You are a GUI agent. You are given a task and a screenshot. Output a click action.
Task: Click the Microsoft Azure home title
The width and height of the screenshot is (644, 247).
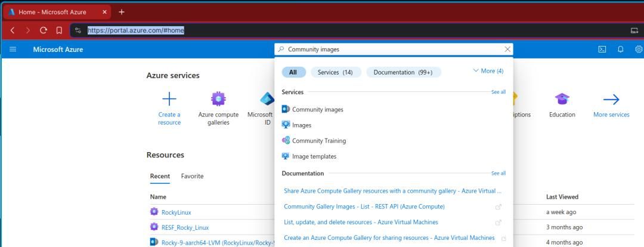(x=58, y=50)
